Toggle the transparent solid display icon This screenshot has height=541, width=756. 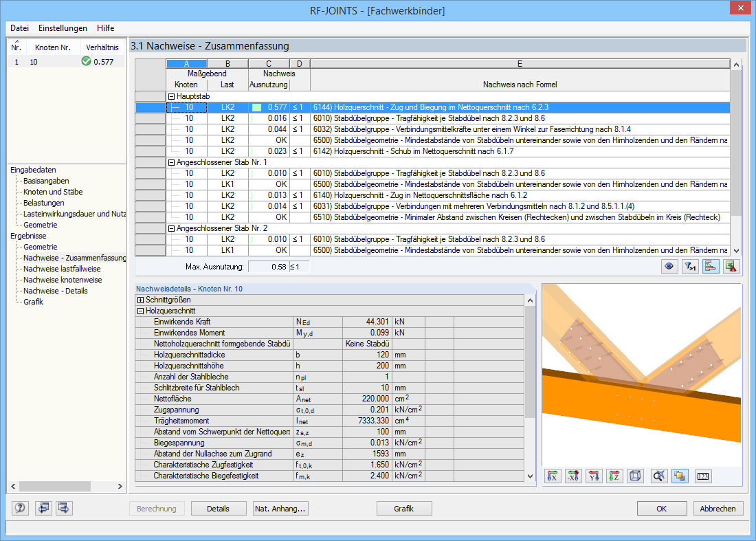(680, 476)
